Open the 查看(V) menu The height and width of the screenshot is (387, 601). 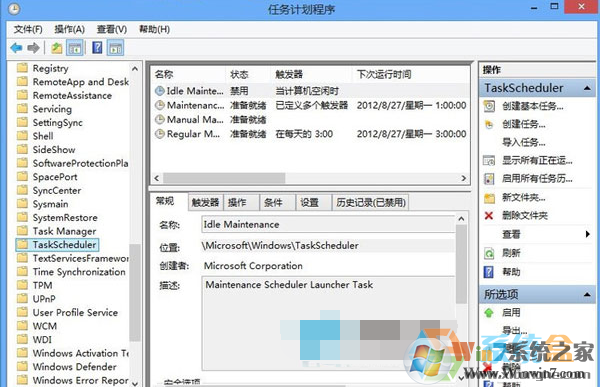[112, 29]
